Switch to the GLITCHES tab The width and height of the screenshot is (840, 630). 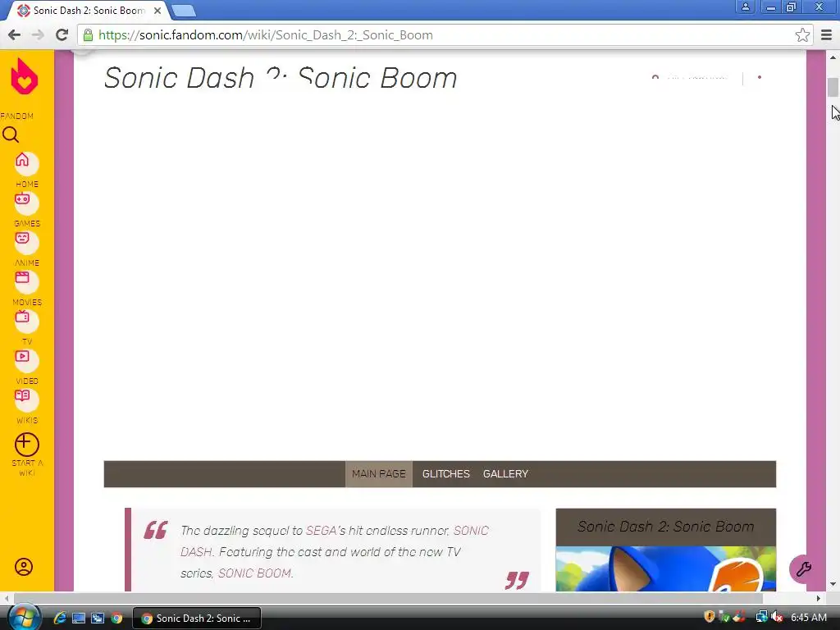(445, 474)
